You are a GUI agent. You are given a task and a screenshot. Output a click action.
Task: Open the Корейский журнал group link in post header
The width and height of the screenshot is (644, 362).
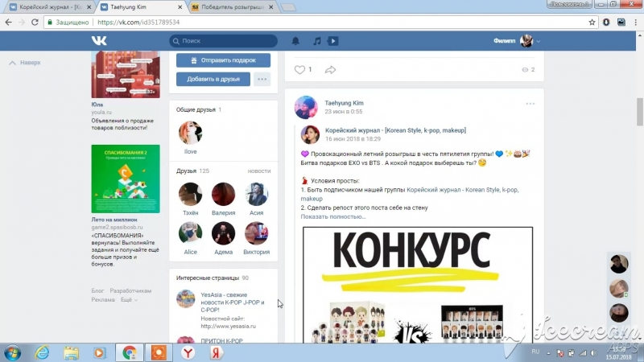[395, 130]
